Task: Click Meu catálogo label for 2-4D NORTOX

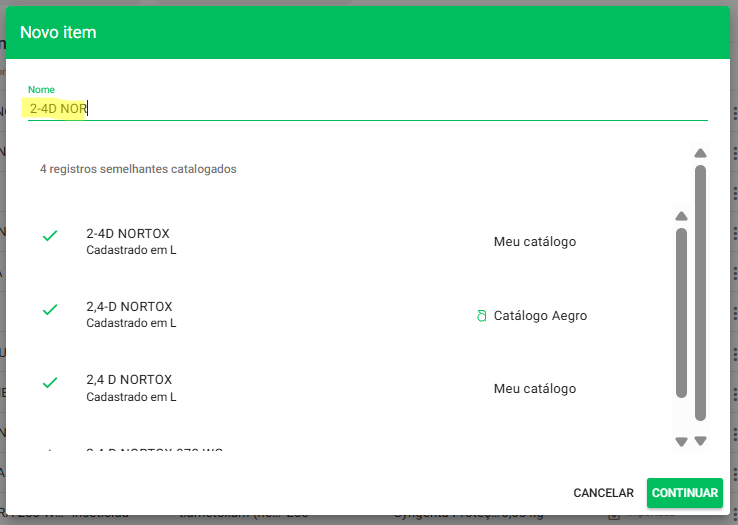Action: 534,242
